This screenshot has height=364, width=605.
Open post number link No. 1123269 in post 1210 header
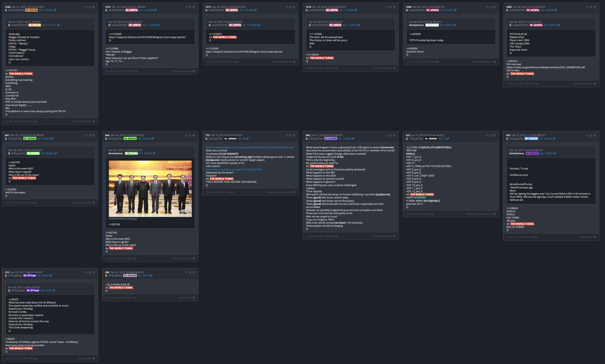pos(347,10)
